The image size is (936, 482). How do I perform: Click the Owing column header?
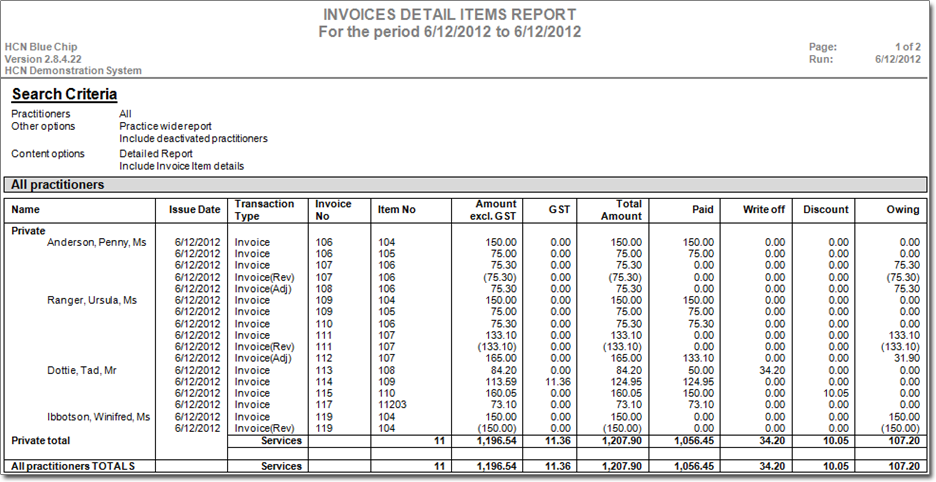[903, 210]
